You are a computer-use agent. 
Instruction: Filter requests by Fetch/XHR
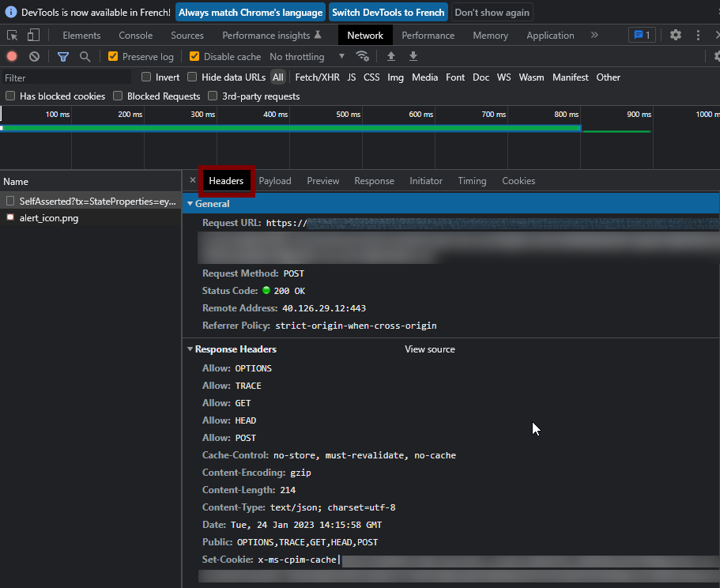pyautogui.click(x=317, y=77)
